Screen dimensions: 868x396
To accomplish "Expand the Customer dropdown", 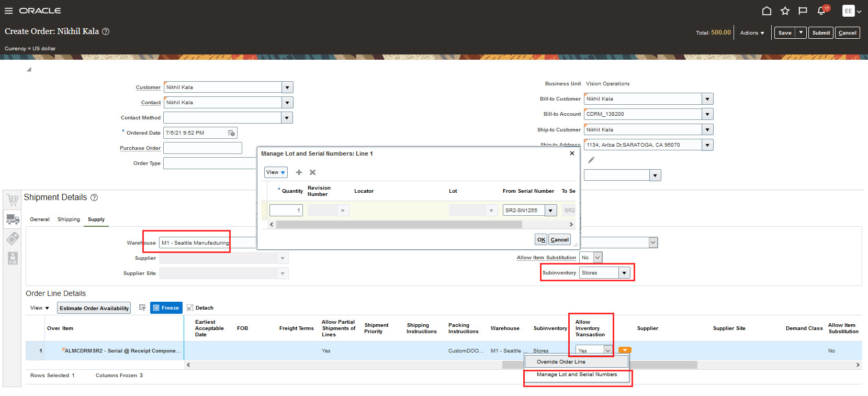I will (287, 87).
